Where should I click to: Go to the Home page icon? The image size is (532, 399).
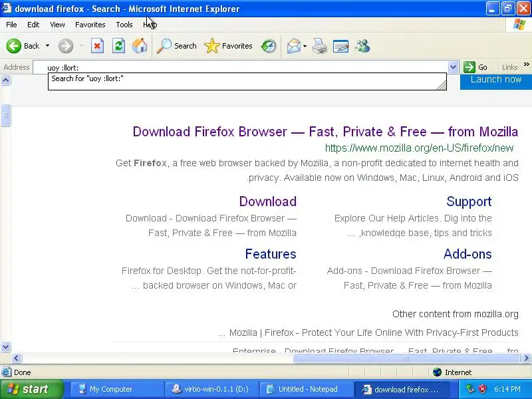(140, 46)
